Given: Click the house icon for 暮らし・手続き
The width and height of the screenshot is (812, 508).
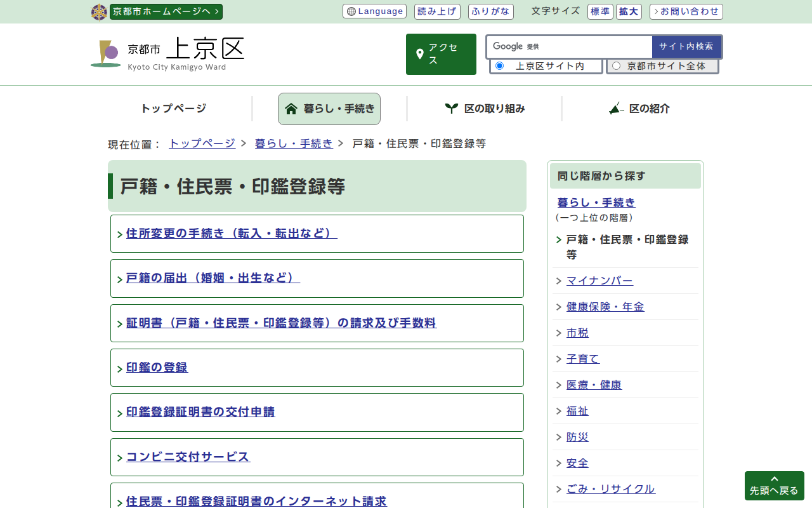Looking at the screenshot, I should click(x=291, y=109).
